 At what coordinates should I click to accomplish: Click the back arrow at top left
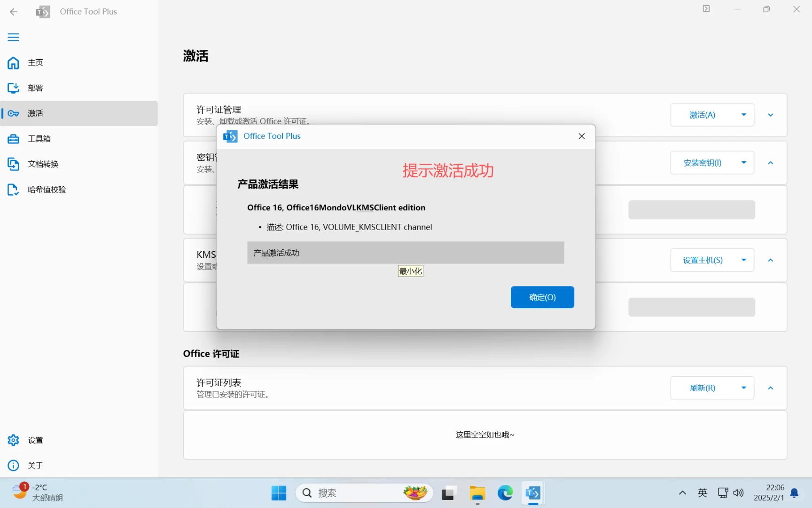[x=13, y=12]
